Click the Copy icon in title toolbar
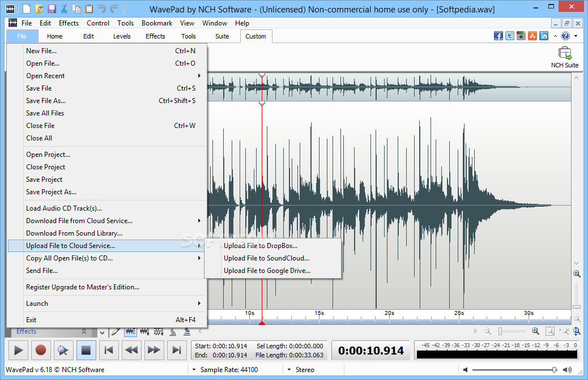 pyautogui.click(x=76, y=8)
